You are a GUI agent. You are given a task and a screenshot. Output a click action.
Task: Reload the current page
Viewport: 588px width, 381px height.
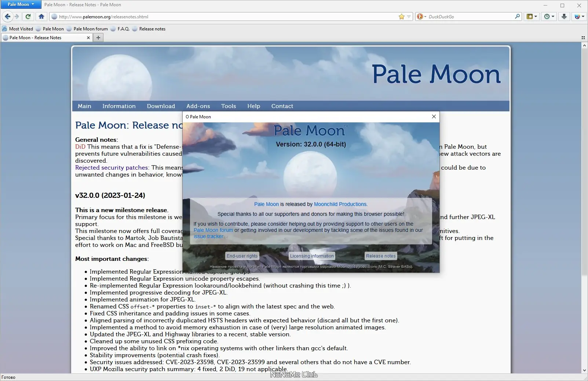pyautogui.click(x=28, y=16)
